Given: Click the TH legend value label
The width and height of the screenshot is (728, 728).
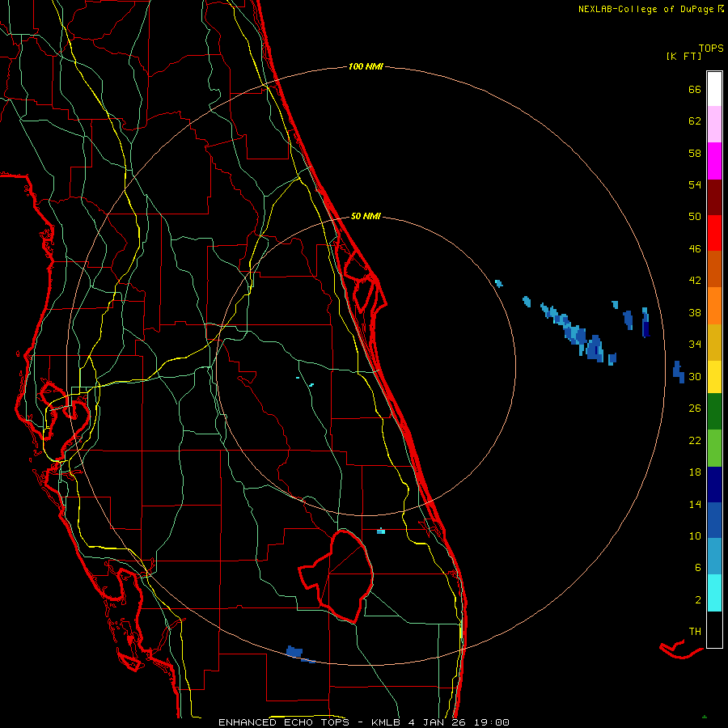Looking at the screenshot, I should coord(695,632).
